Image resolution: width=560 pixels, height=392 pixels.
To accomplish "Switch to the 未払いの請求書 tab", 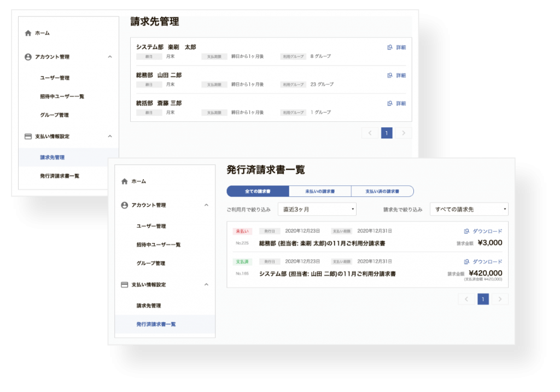I will tap(320, 191).
